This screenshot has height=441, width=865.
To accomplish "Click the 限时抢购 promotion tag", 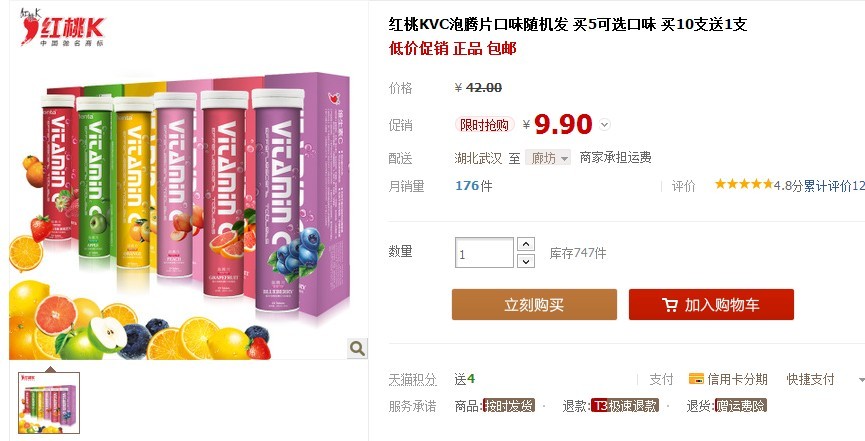I will click(484, 125).
